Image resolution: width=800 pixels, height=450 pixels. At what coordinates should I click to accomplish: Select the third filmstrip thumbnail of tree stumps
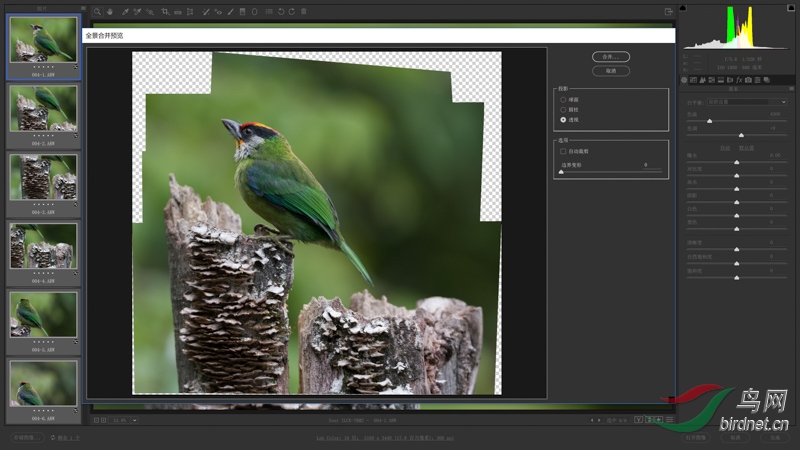(x=43, y=177)
